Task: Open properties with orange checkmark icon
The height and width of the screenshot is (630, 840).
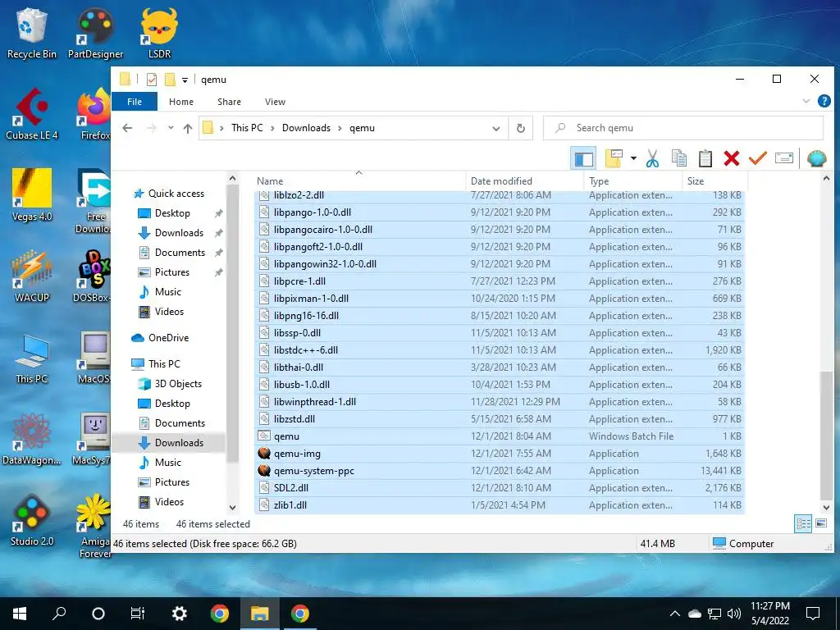Action: click(x=757, y=158)
